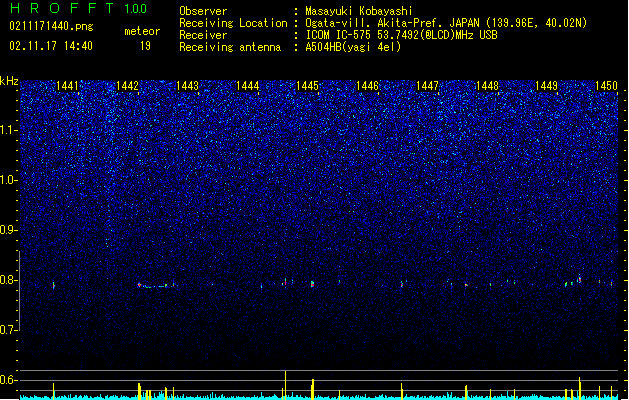Click the 1450 time marker
The image size is (629, 400).
606,86
